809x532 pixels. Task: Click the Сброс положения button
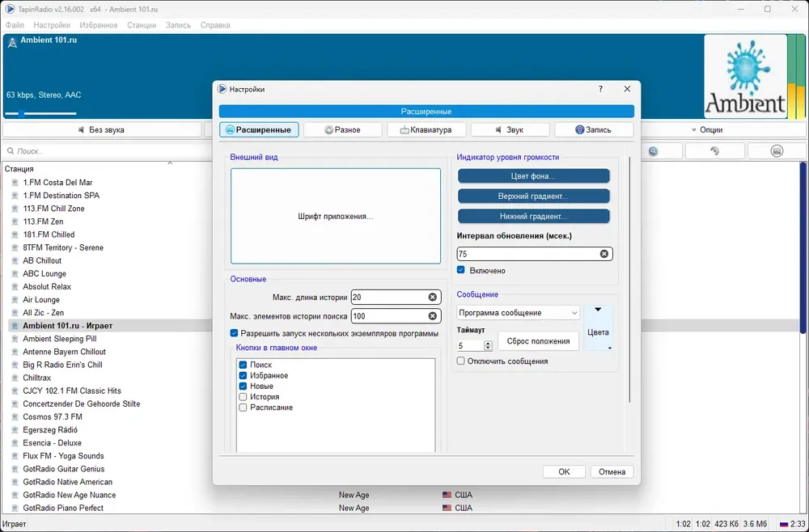[538, 341]
